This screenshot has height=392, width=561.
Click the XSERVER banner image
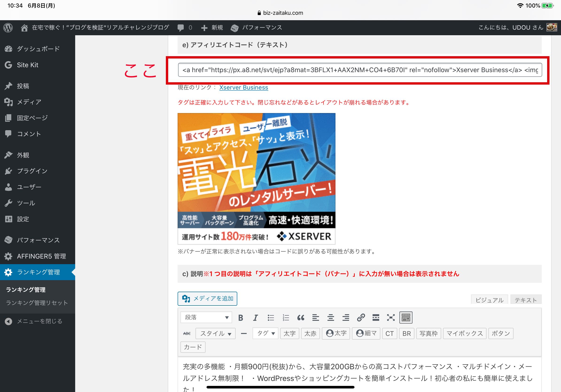click(256, 179)
